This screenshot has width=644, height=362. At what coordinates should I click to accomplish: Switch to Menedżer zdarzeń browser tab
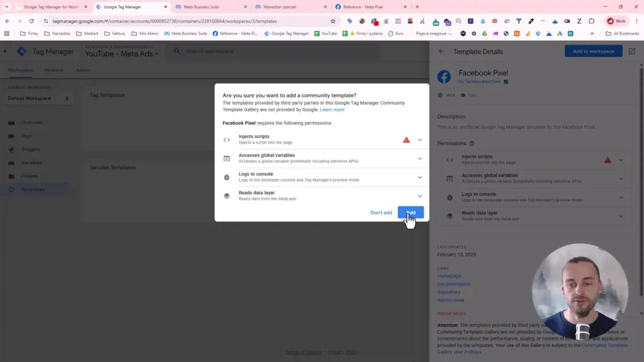[x=291, y=7]
